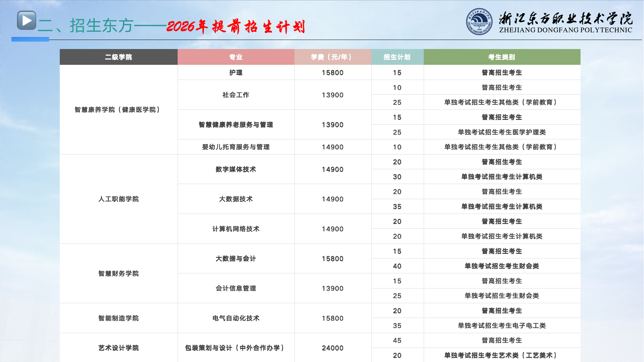644x362 pixels.
Task: Select the 13900 tuition for 会计信息管理
Action: tap(333, 288)
